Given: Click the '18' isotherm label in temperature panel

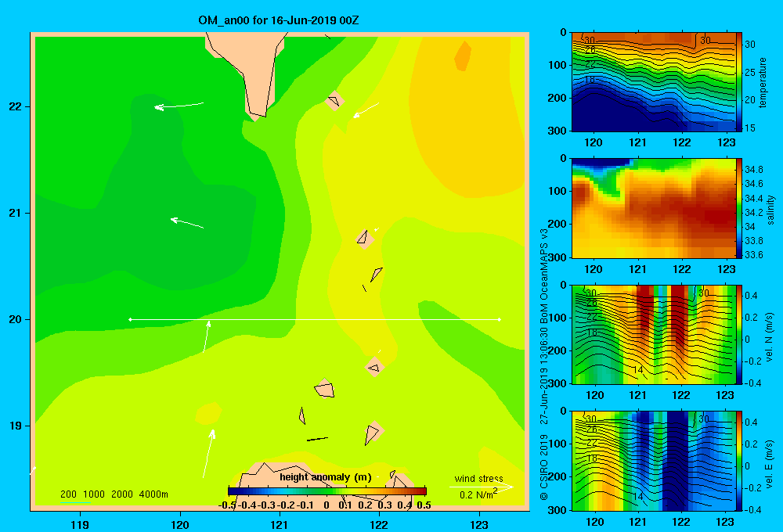Looking at the screenshot, I should tap(590, 79).
